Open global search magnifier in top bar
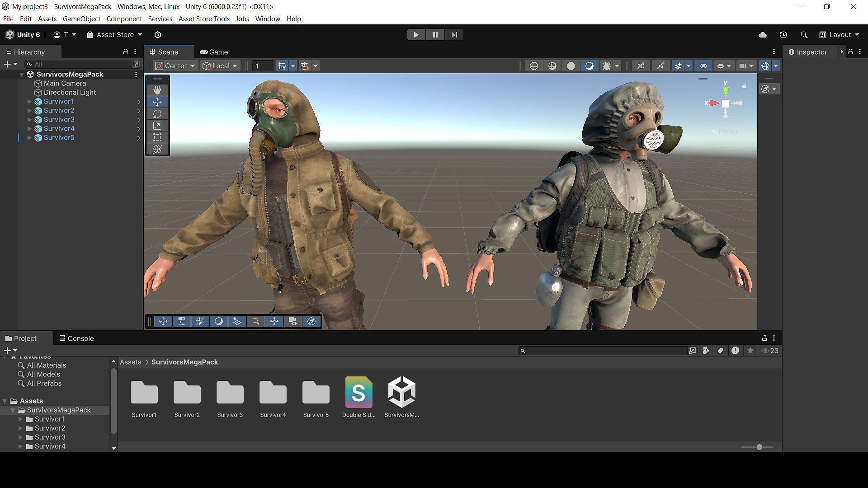The image size is (868, 488). tap(804, 35)
